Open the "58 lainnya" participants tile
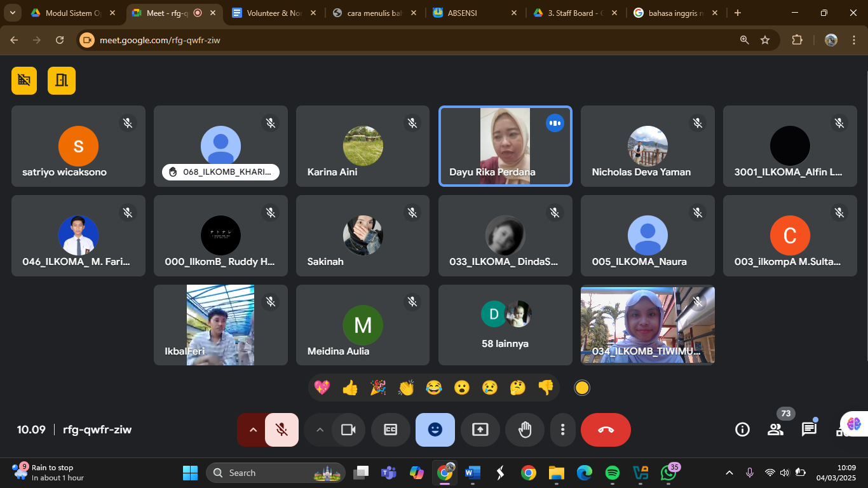Image resolution: width=868 pixels, height=488 pixels. coord(505,325)
